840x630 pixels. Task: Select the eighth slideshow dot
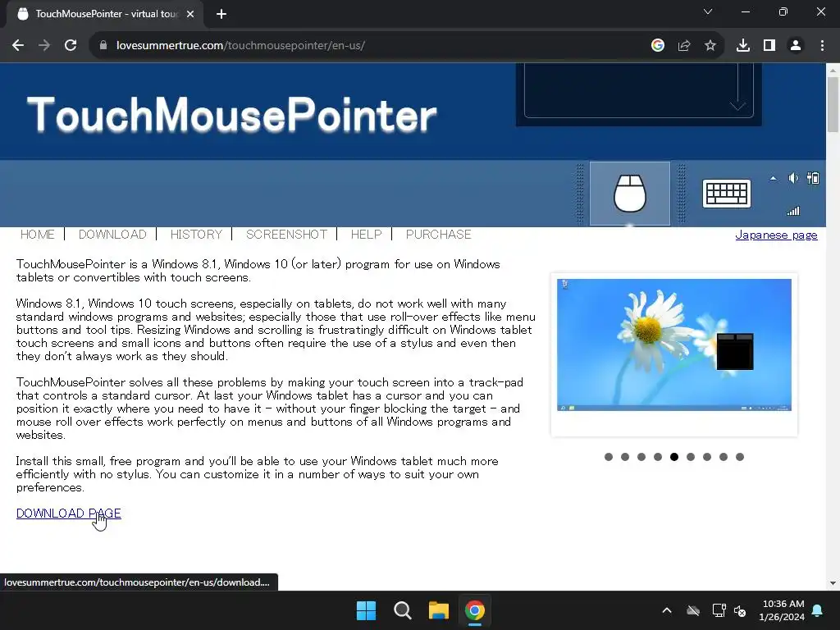point(724,457)
